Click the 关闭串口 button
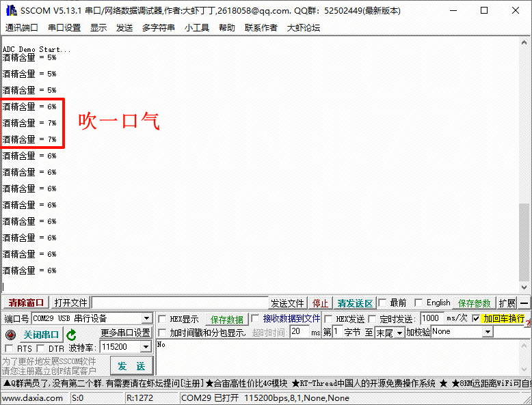This screenshot has height=405, width=532. (42, 335)
